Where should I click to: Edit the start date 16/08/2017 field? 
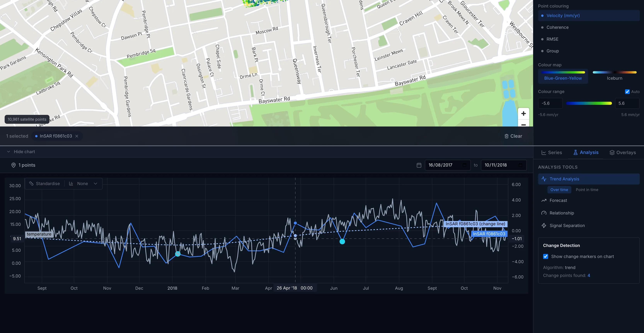click(447, 165)
